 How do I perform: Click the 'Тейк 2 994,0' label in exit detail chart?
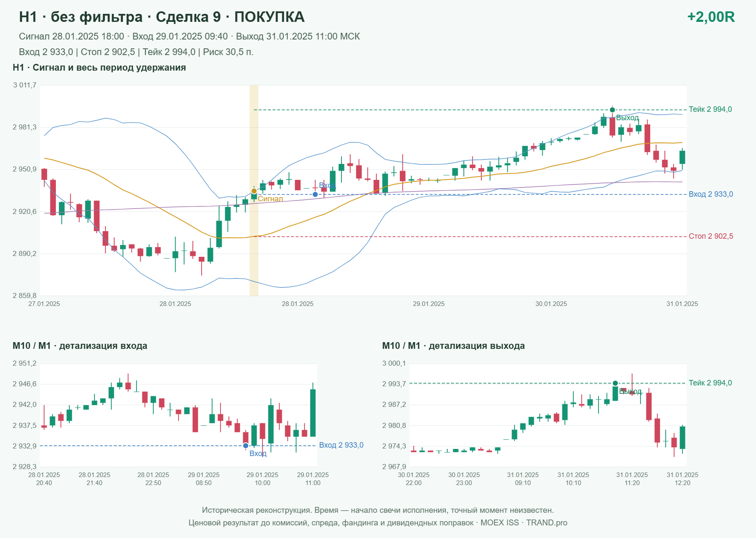point(710,383)
